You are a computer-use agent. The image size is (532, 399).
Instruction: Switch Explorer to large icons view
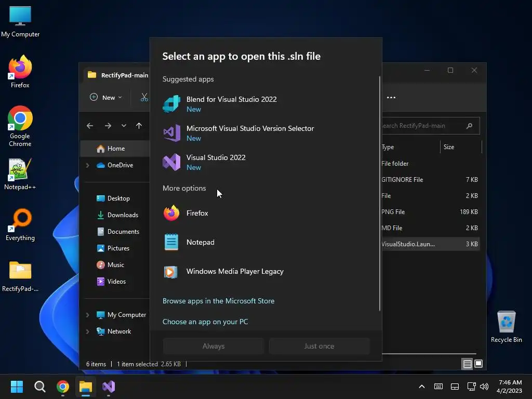coord(478,364)
